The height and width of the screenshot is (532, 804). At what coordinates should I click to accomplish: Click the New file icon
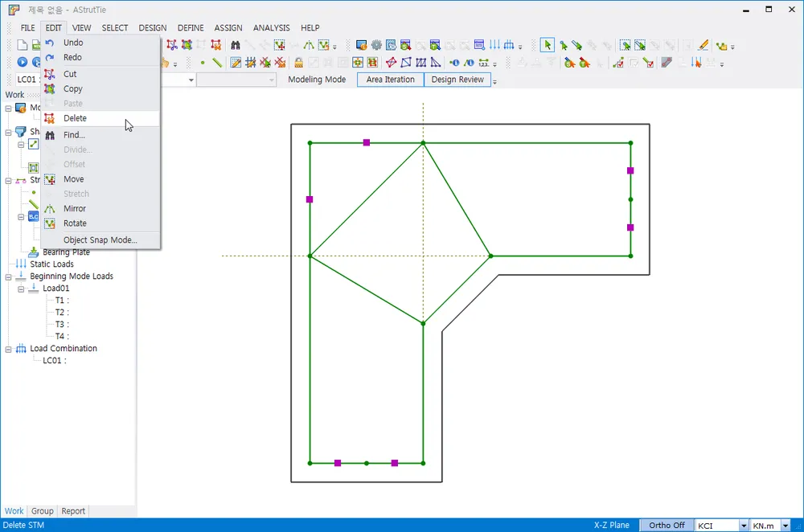tap(22, 45)
